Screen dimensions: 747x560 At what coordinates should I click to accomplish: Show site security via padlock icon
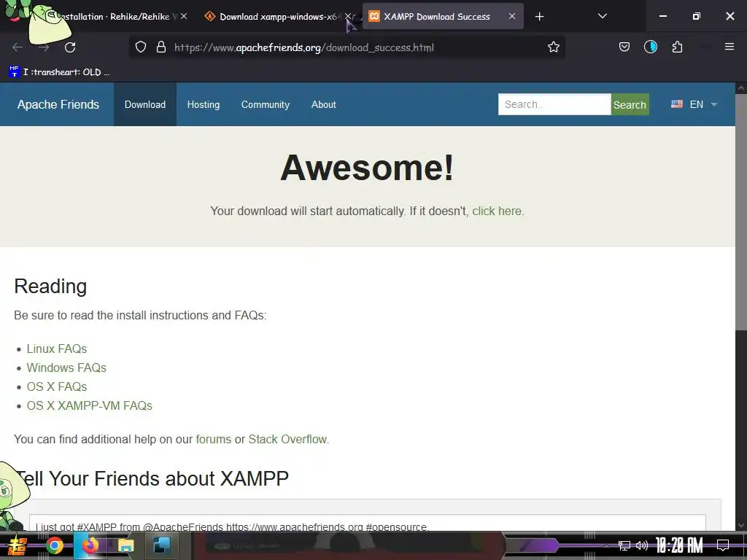[161, 47]
